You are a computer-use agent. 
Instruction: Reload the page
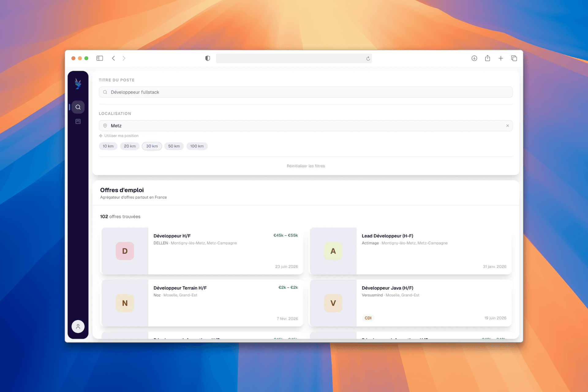368,58
